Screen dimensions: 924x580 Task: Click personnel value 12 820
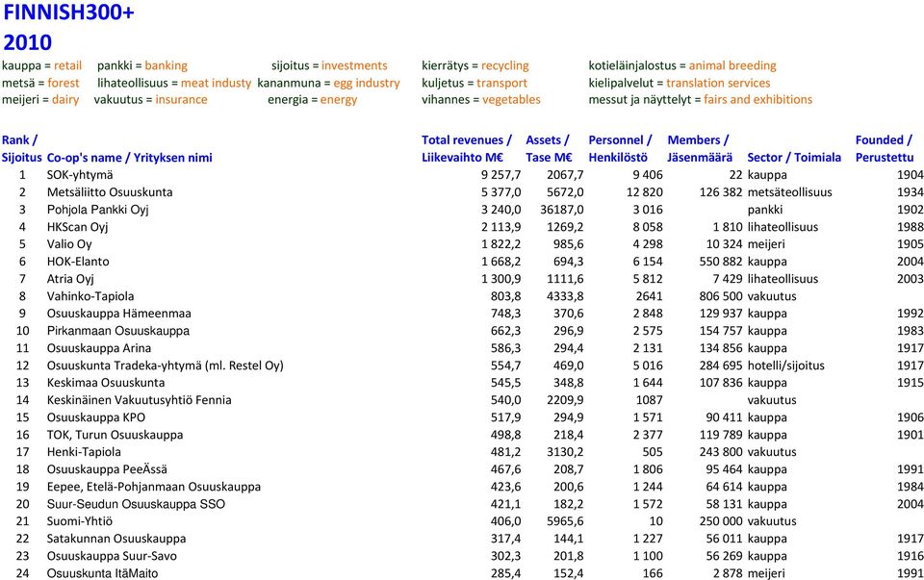[645, 192]
